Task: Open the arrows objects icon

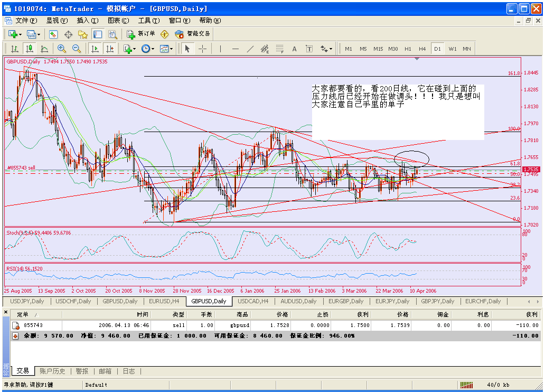Action: point(324,49)
